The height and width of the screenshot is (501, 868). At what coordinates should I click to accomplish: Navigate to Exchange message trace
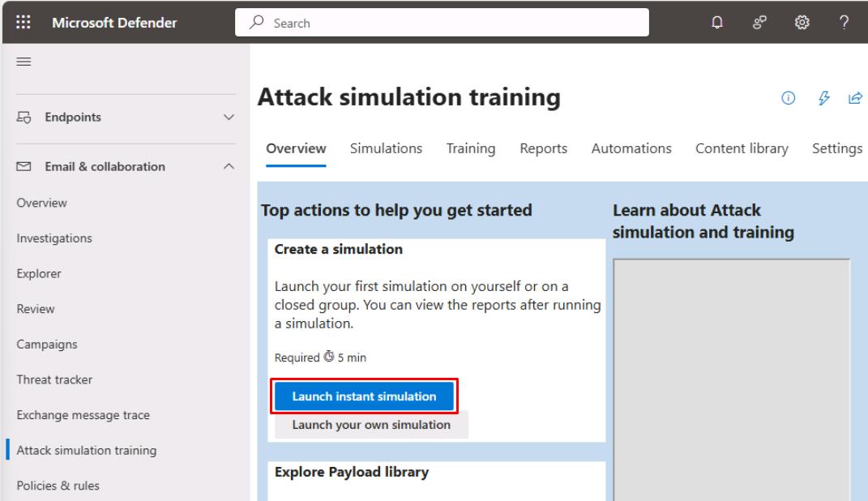click(83, 415)
